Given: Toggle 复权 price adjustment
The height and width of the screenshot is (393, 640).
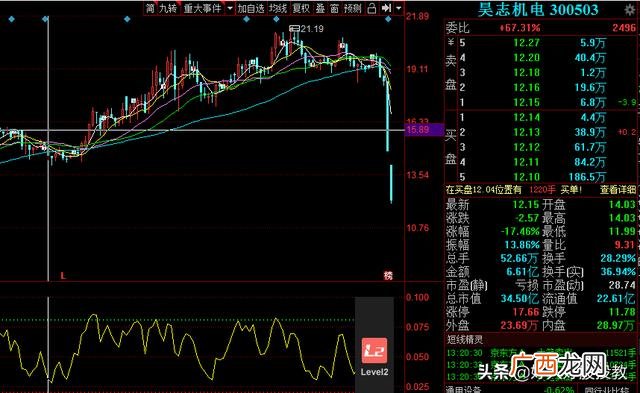Looking at the screenshot, I should point(301,8).
